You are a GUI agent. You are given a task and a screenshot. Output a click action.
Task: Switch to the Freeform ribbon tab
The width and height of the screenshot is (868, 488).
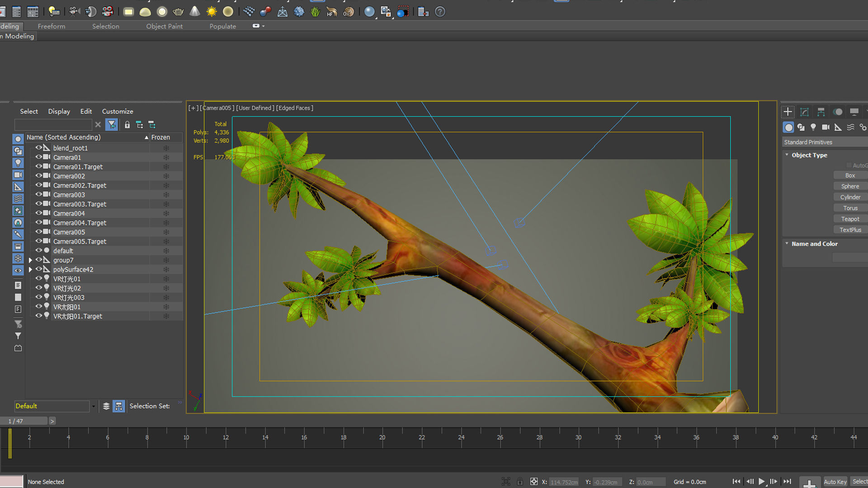tap(52, 26)
